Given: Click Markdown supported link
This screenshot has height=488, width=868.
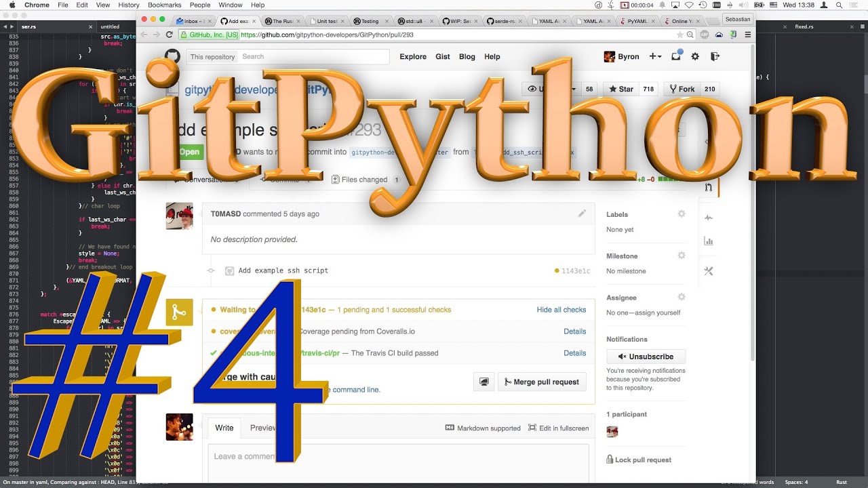Looking at the screenshot, I should (x=483, y=428).
